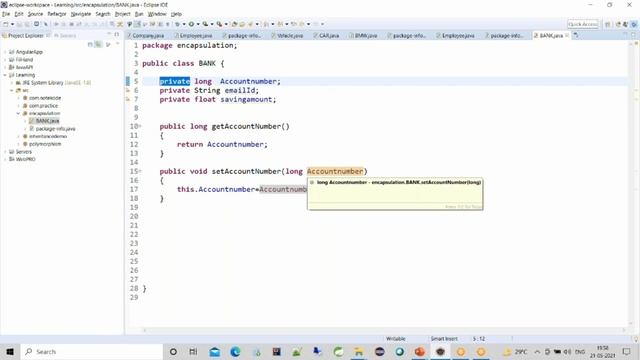Open the Help menu
The image size is (640, 360).
pyautogui.click(x=176, y=14)
